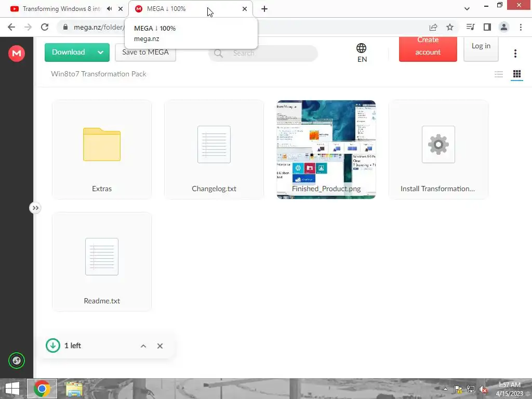
Task: Expand the transfer widget with up chevron
Action: click(x=143, y=346)
